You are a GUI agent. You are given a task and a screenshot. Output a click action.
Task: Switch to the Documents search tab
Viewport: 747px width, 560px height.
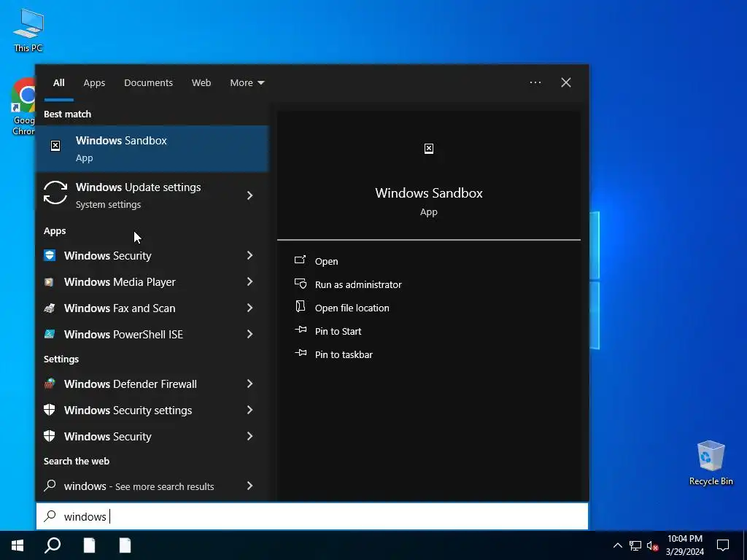149,83
